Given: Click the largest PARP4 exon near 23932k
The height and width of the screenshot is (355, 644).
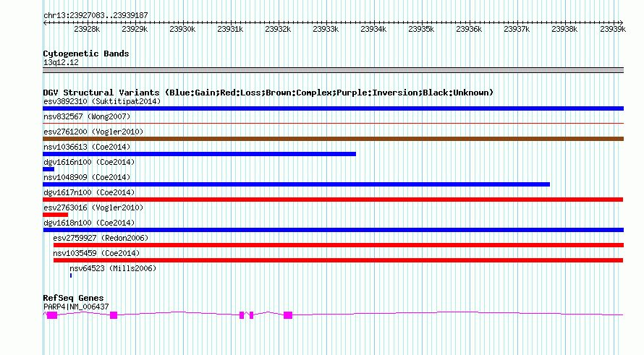Looking at the screenshot, I should point(288,315).
